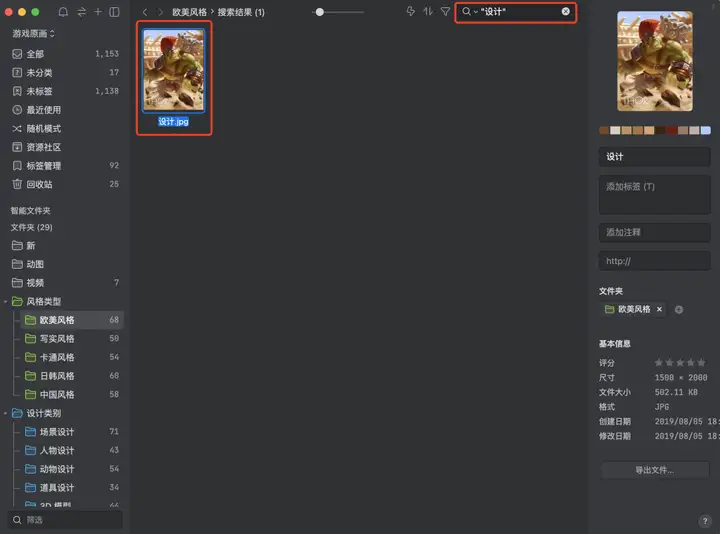Select the 日韩风格 folder
This screenshot has height=534, width=720.
click(x=72, y=376)
